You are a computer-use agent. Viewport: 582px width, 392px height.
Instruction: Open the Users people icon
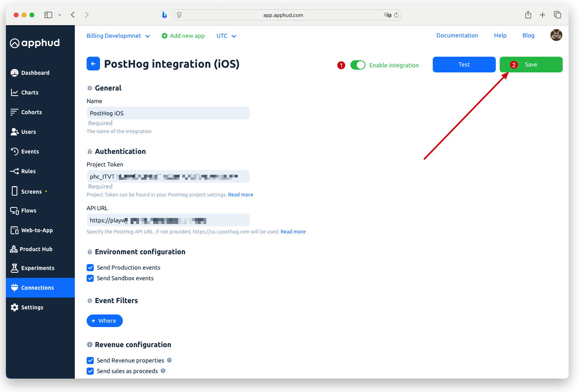pos(15,132)
